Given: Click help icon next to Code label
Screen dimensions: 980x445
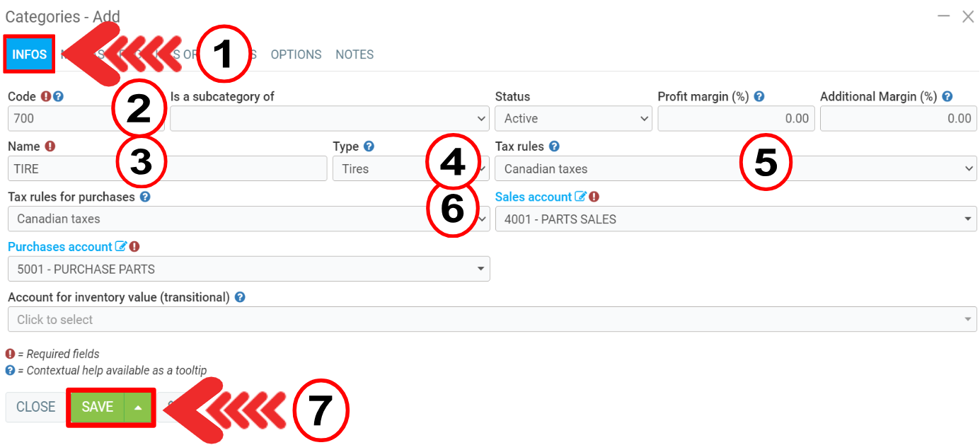Looking at the screenshot, I should (59, 96).
